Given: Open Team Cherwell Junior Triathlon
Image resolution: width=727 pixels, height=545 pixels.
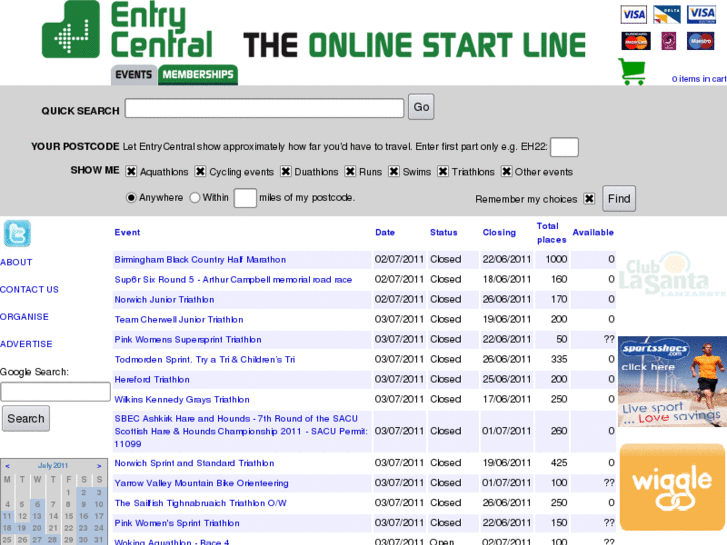Looking at the screenshot, I should click(x=179, y=320).
